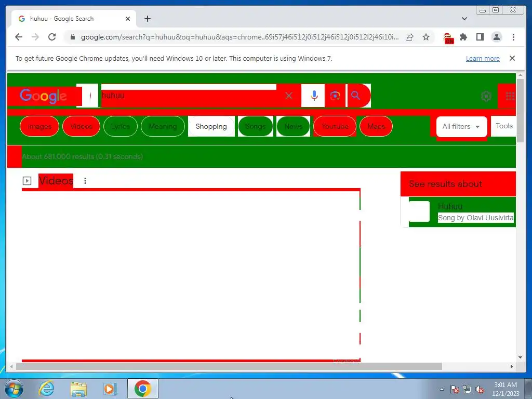
Task: Open the network tray icon
Action: [x=467, y=389]
